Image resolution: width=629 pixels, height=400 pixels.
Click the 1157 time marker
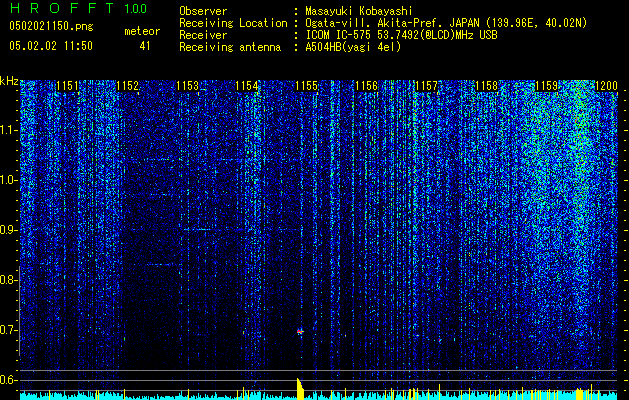[426, 86]
